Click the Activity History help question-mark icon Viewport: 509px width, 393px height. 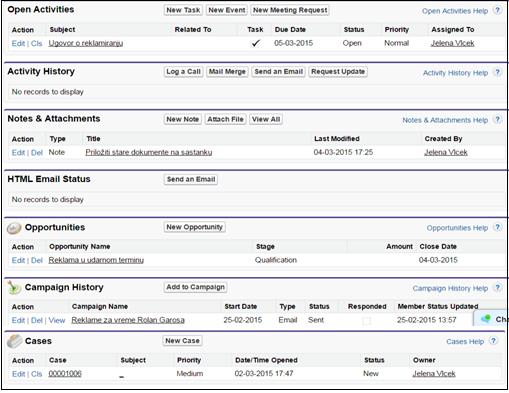click(497, 72)
